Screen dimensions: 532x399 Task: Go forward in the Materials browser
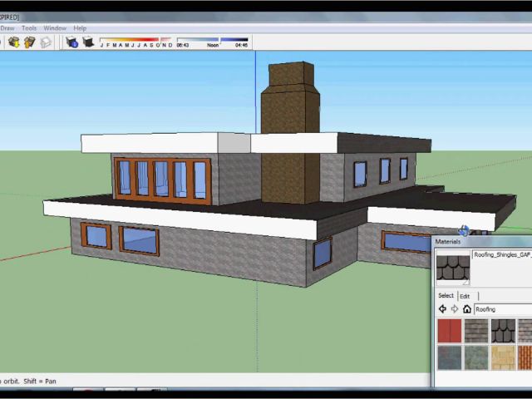[455, 309]
